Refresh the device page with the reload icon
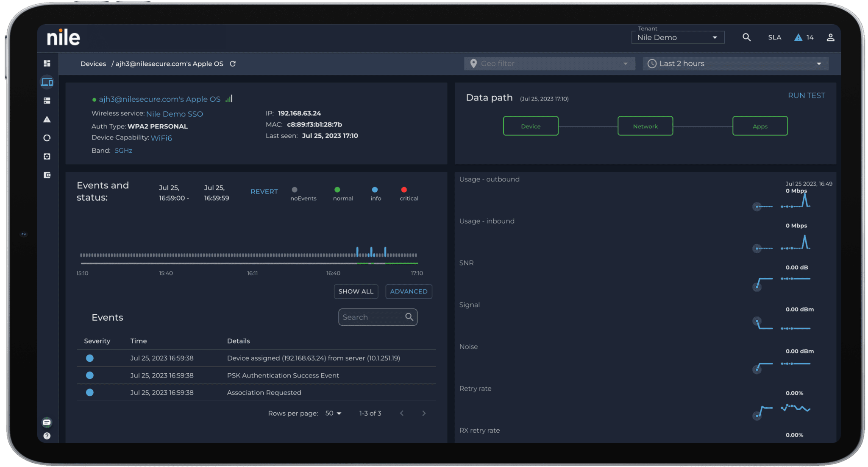868x467 pixels. tap(233, 63)
